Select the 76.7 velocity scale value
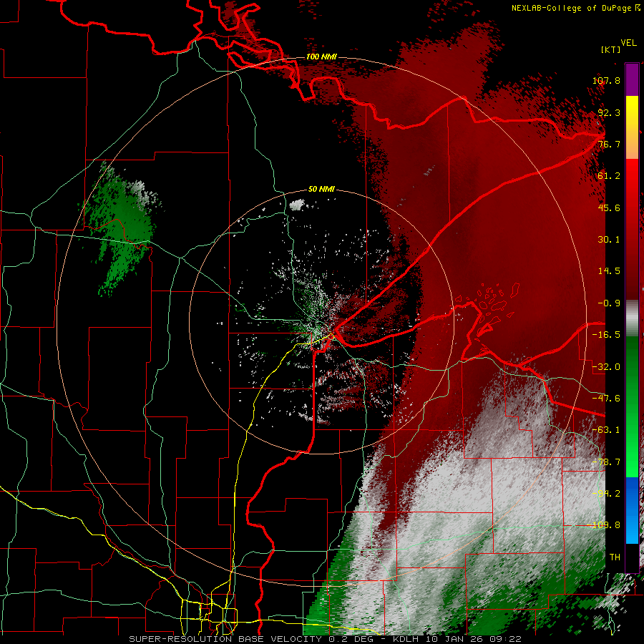The width and height of the screenshot is (644, 644). [609, 144]
